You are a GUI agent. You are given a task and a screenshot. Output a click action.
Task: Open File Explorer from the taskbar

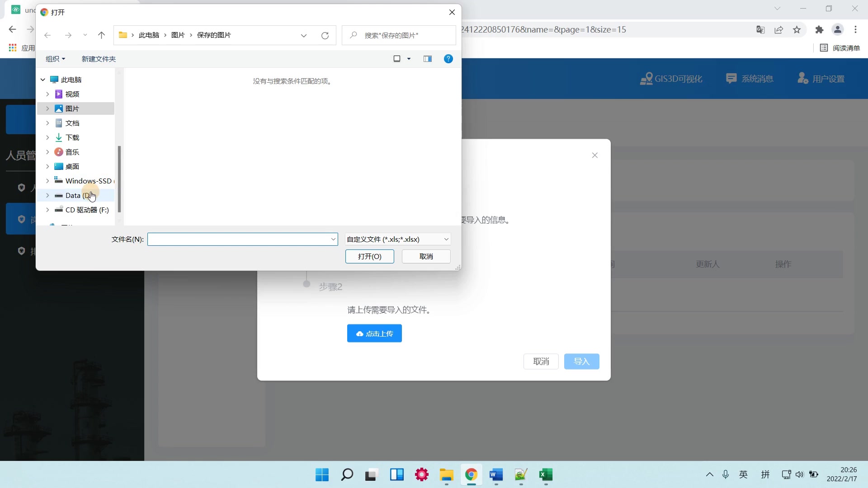point(446,475)
